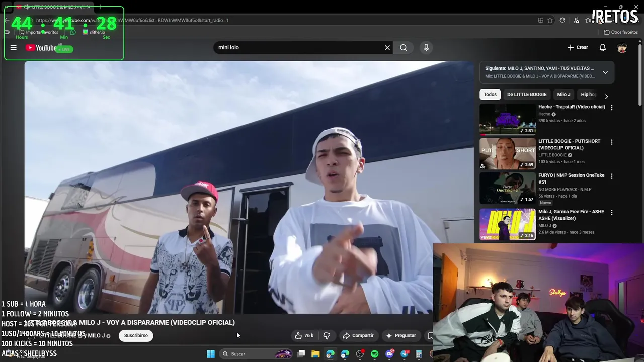Open Task View on taskbar

(301, 354)
